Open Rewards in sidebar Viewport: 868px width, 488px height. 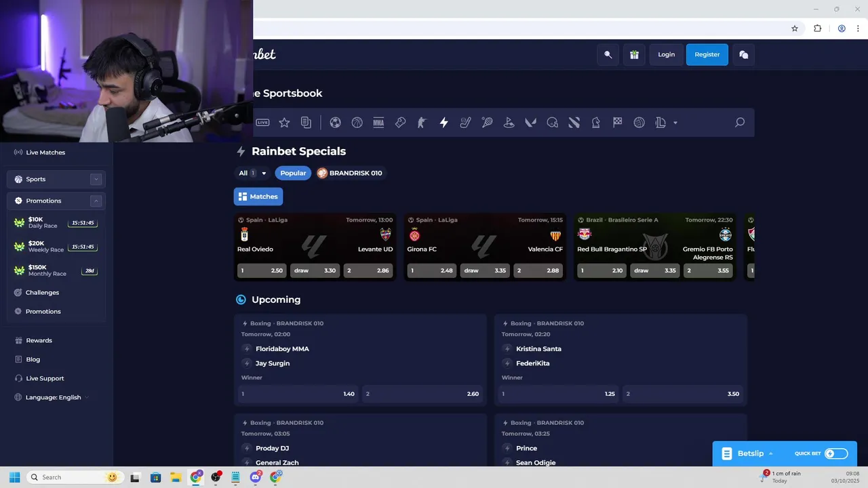tap(39, 340)
